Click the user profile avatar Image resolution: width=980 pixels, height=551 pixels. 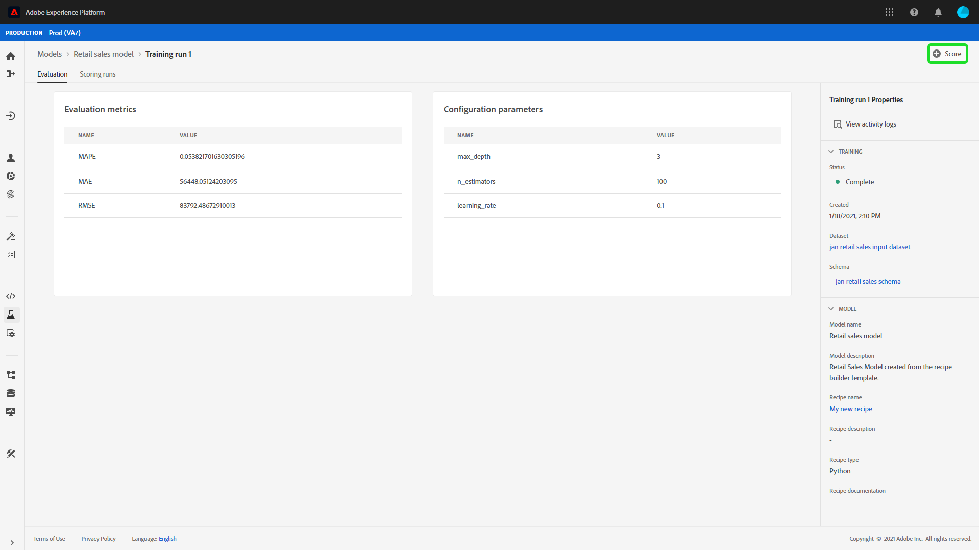tap(963, 12)
